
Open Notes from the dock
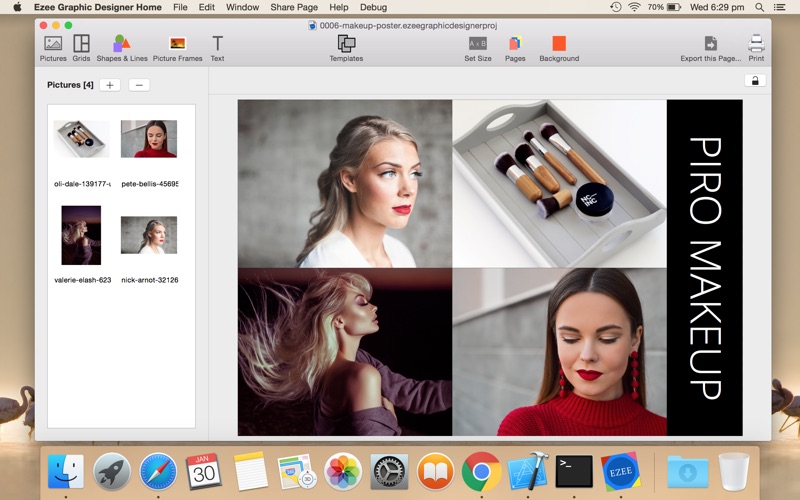click(250, 471)
